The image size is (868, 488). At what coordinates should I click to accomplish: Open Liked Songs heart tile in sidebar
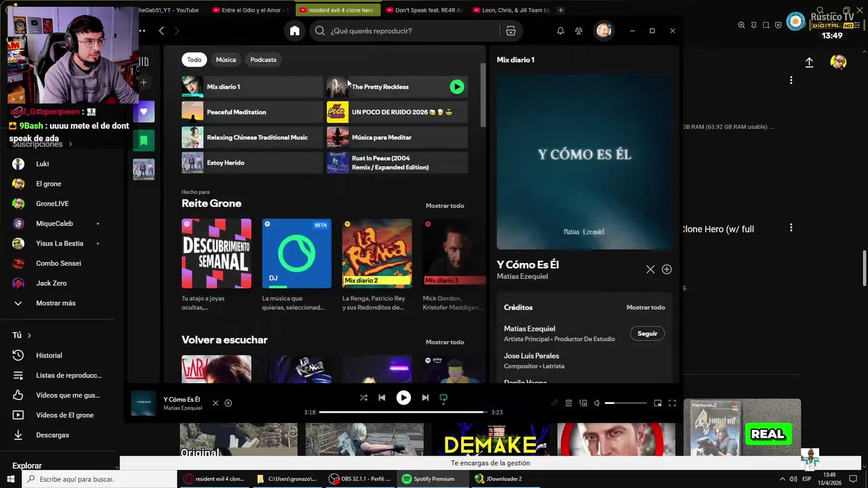click(144, 112)
